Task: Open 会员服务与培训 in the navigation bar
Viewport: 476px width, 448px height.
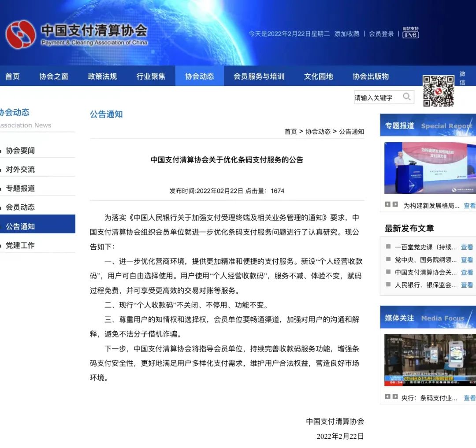Action: coord(259,76)
